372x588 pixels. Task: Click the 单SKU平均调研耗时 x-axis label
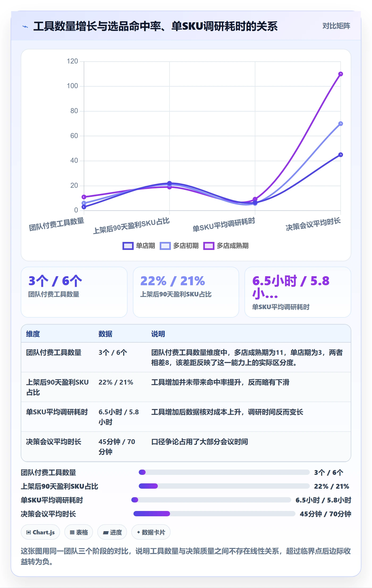pyautogui.click(x=224, y=225)
